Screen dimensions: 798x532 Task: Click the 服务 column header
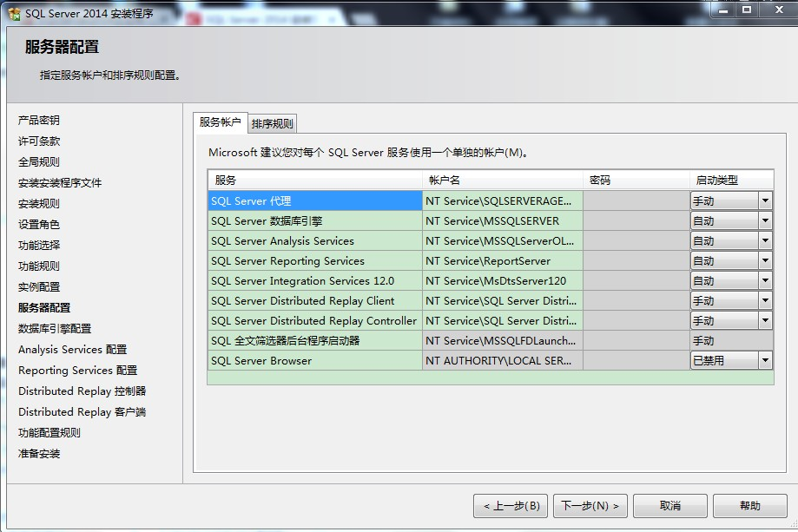pyautogui.click(x=315, y=180)
